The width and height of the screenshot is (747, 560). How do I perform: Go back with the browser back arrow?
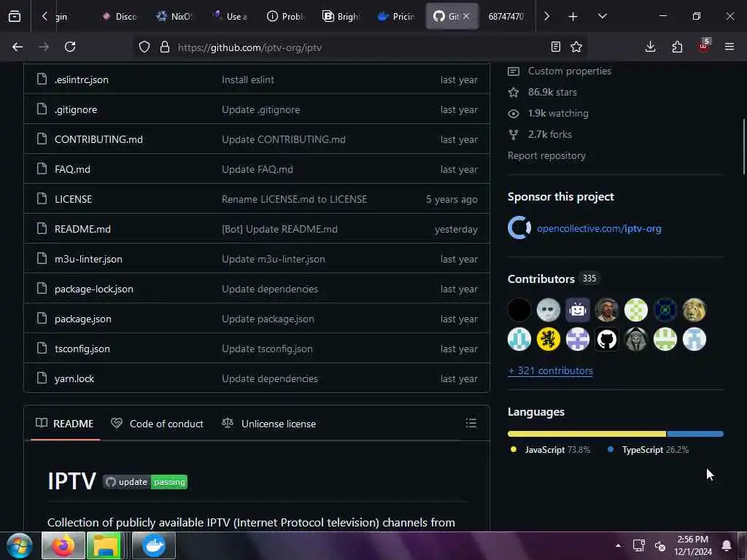tap(18, 47)
